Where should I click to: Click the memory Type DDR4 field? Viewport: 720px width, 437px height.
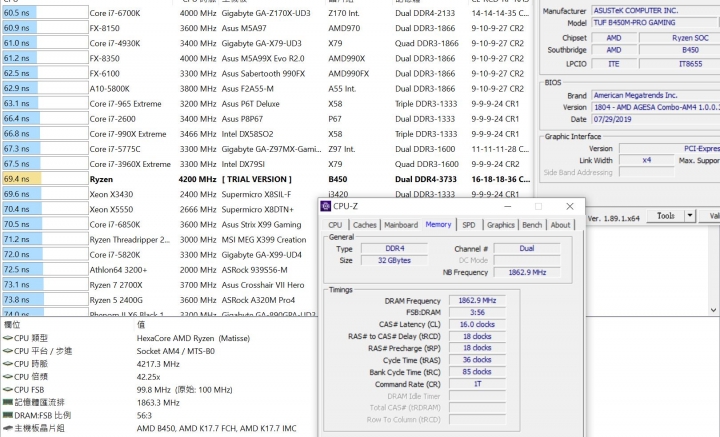pyautogui.click(x=394, y=248)
